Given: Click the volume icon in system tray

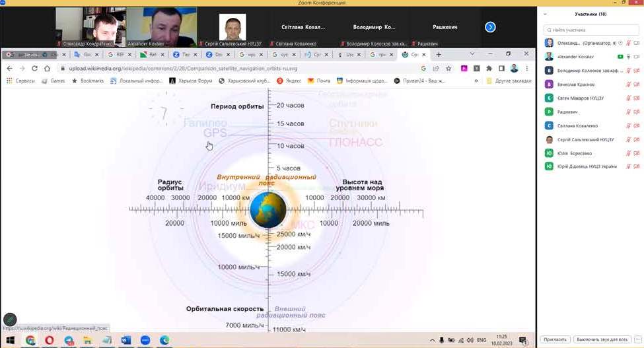Looking at the screenshot, I should click(x=470, y=340).
